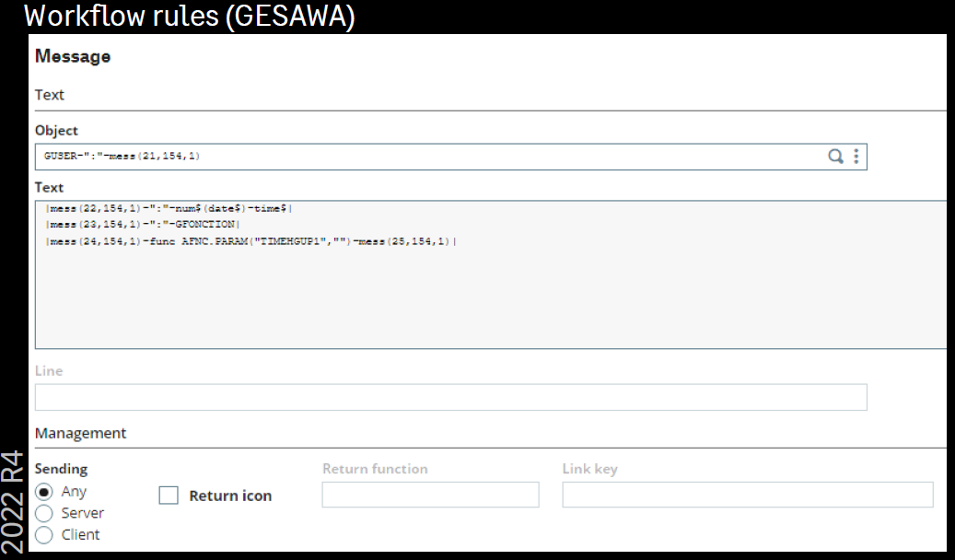
Task: Select the Client sending radio button
Action: coord(43,534)
